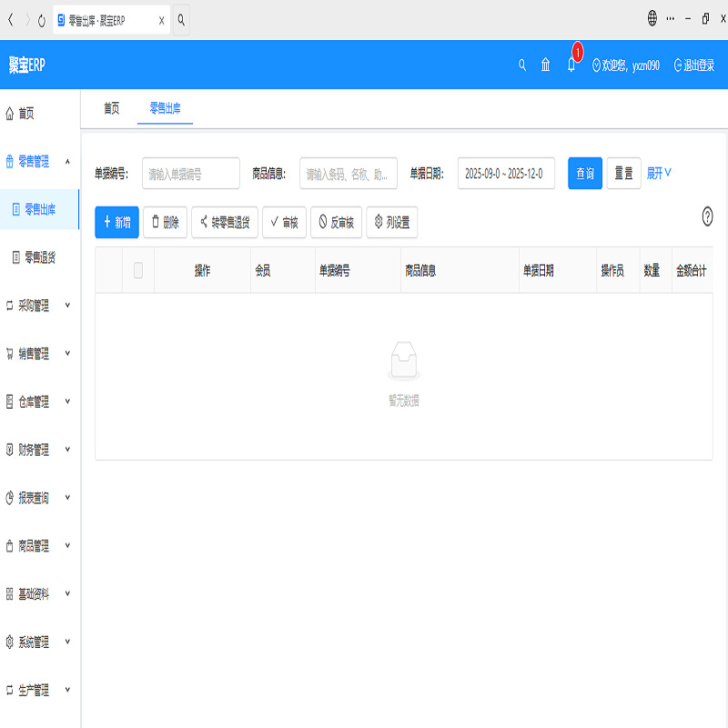Click the help question mark icon
The image size is (728, 728).
[707, 216]
